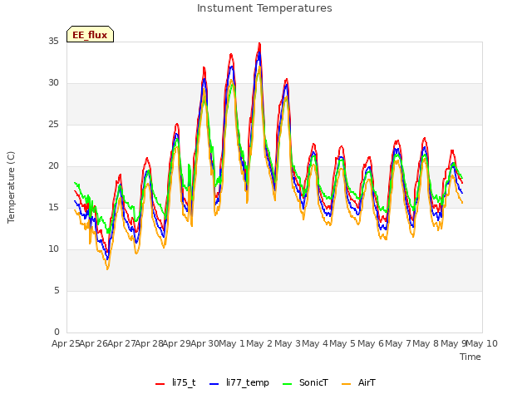Click the orange AirT legend swatch

click(346, 384)
